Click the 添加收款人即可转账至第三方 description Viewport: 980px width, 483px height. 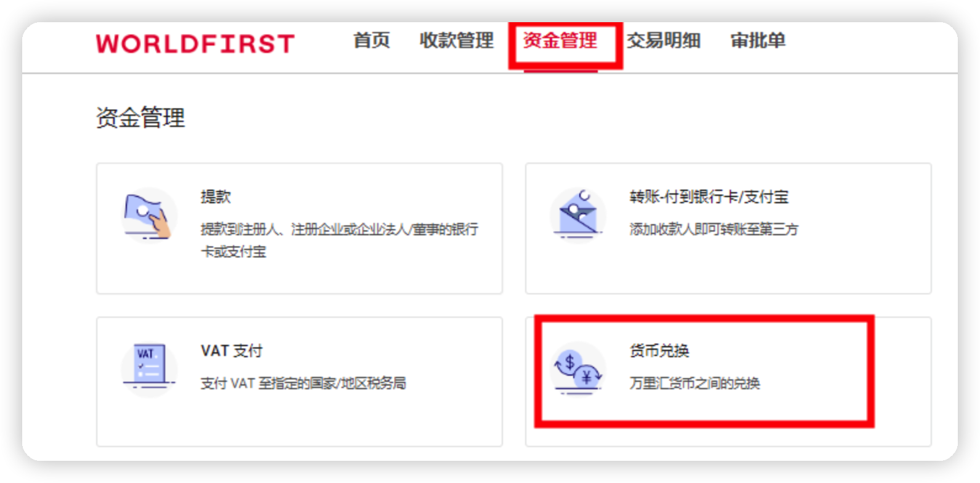point(714,229)
